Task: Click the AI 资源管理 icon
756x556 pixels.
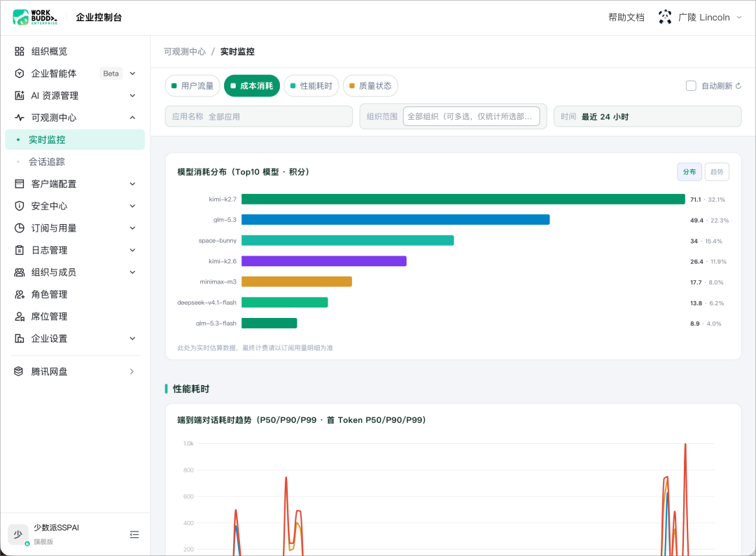Action: pos(20,95)
